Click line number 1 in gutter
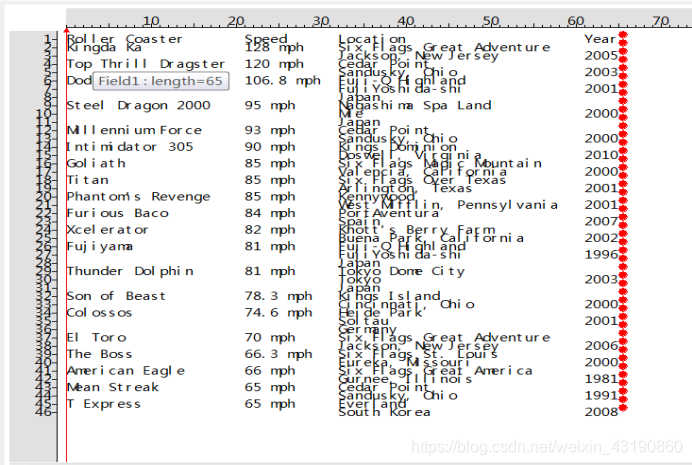 click(48, 39)
